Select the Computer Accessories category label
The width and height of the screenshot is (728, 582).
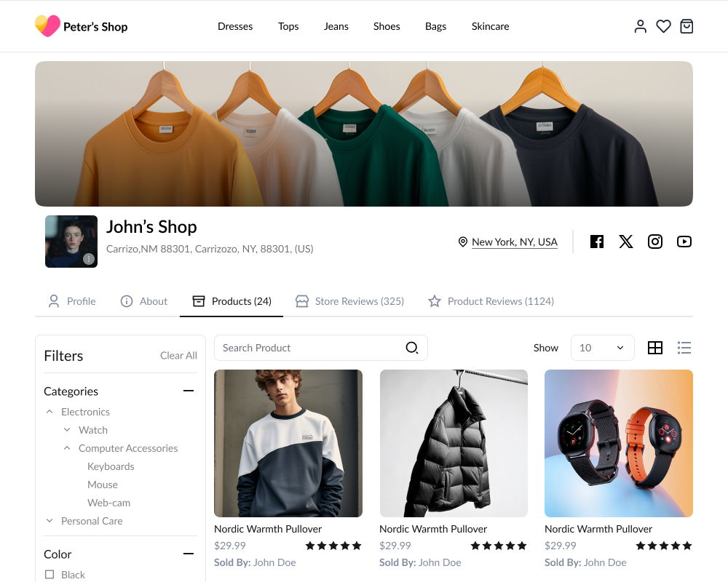tap(128, 448)
